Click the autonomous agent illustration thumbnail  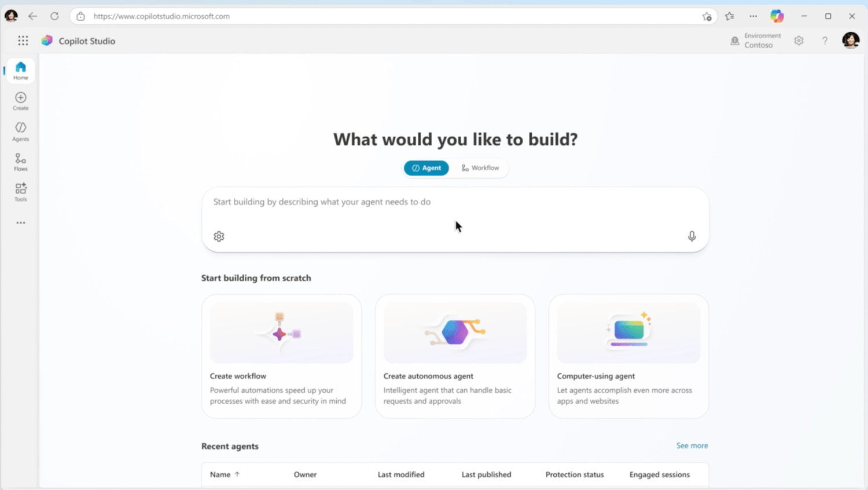pos(455,333)
